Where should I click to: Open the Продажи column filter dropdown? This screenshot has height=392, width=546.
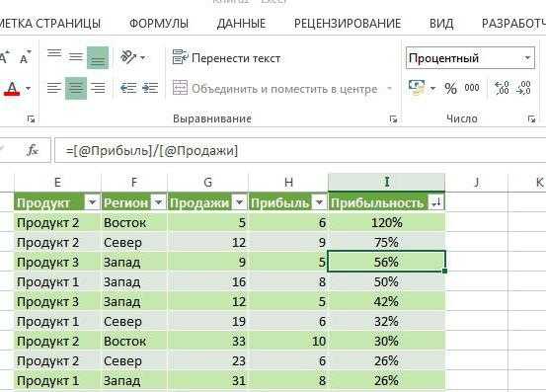[x=240, y=201]
